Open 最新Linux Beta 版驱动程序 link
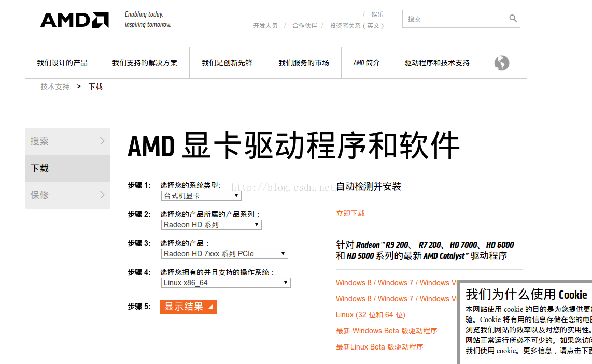The width and height of the screenshot is (592, 364). [x=379, y=347]
